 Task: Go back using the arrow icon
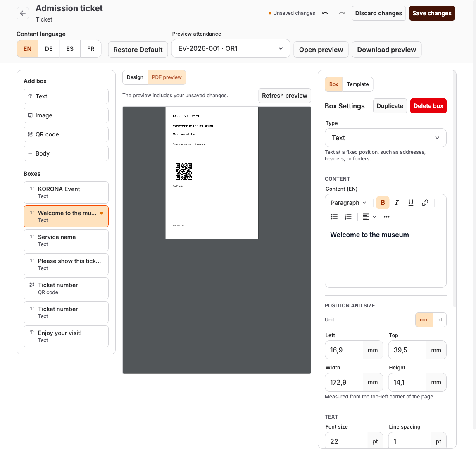(x=22, y=13)
